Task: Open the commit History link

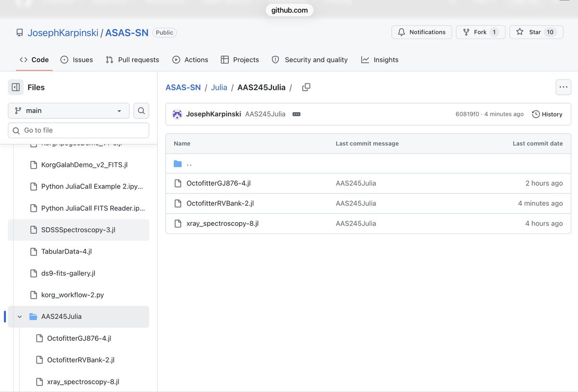Action: click(547, 114)
